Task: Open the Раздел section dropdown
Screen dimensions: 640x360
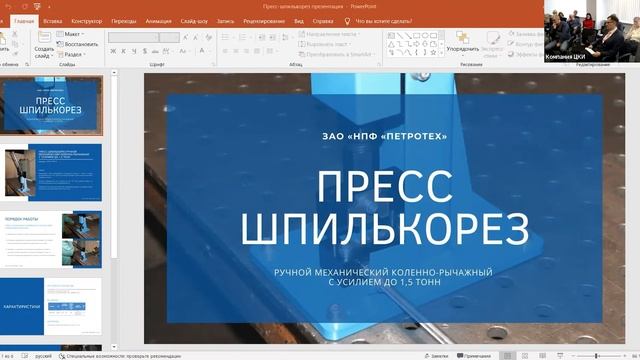Action: point(72,54)
